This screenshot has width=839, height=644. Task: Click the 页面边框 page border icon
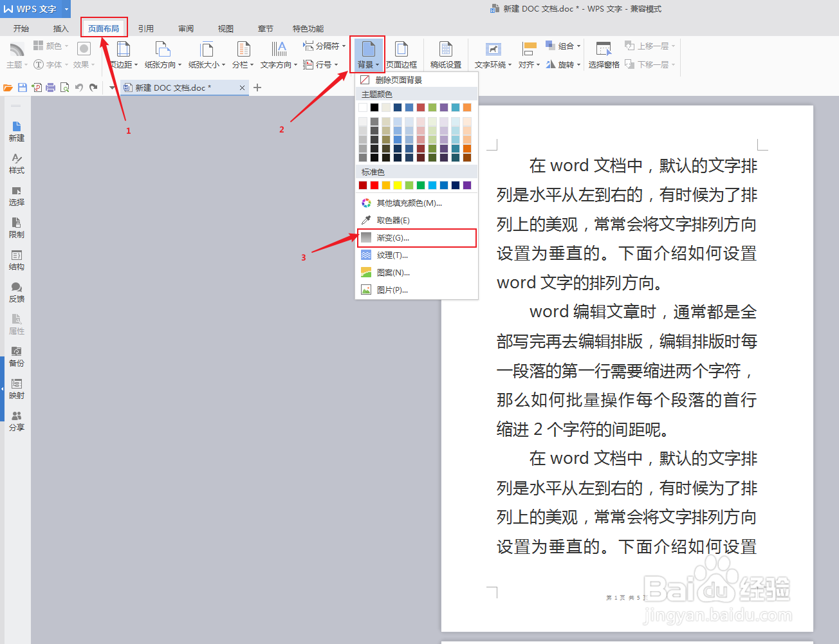tap(401, 55)
